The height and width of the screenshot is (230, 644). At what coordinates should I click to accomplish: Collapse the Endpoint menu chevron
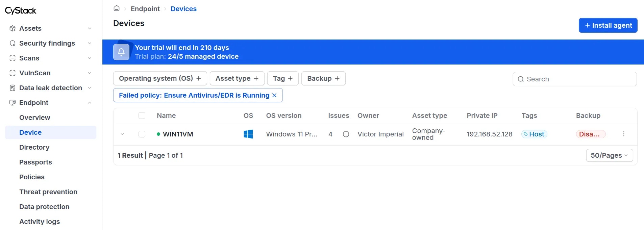(x=90, y=103)
